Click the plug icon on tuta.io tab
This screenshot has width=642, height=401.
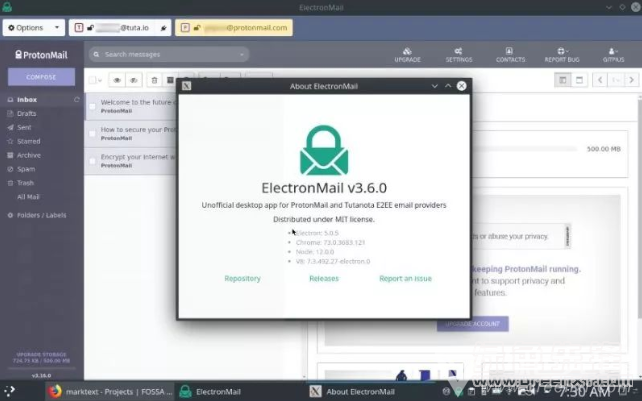coord(163,28)
